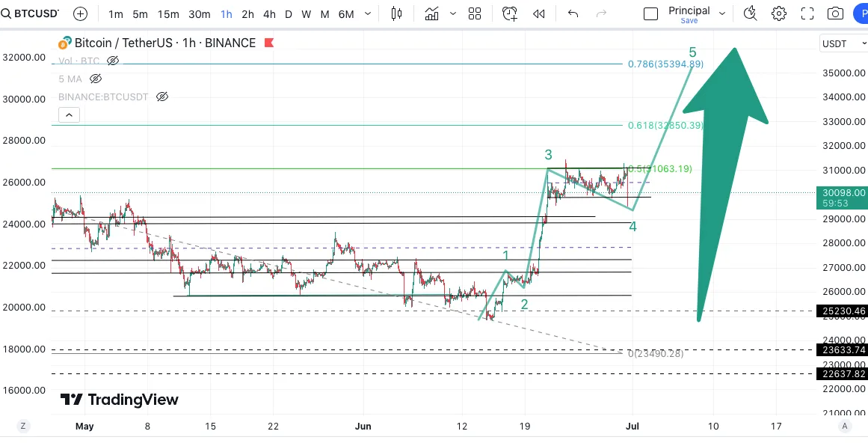Click the Vol · BTC indicator label

pyautogui.click(x=79, y=61)
